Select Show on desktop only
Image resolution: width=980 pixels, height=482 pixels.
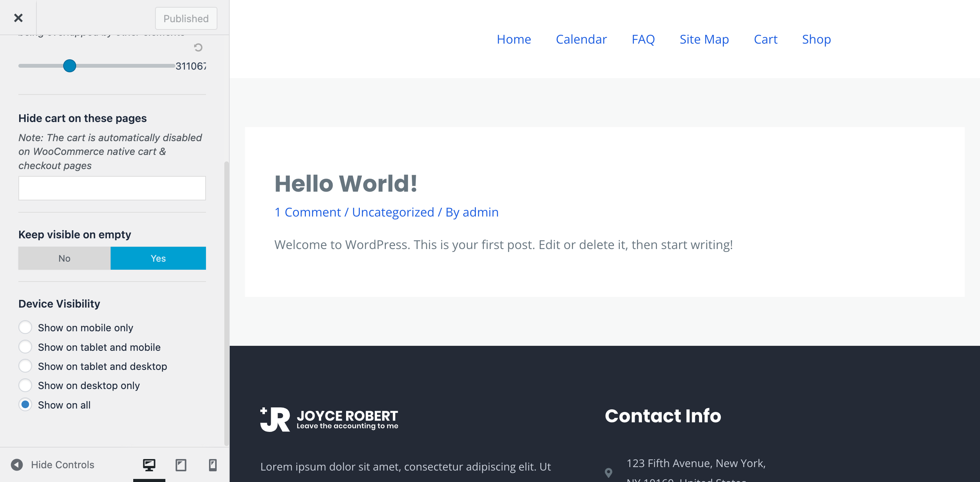pos(25,385)
